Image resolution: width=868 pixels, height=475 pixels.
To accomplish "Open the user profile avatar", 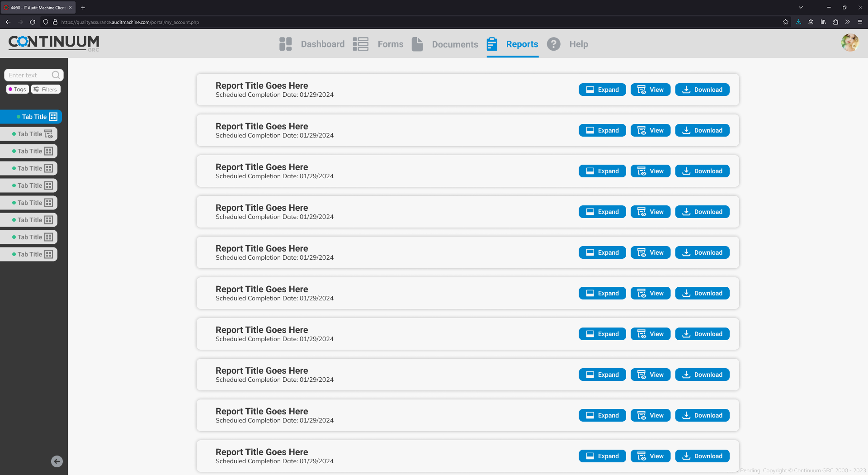I will tap(849, 43).
